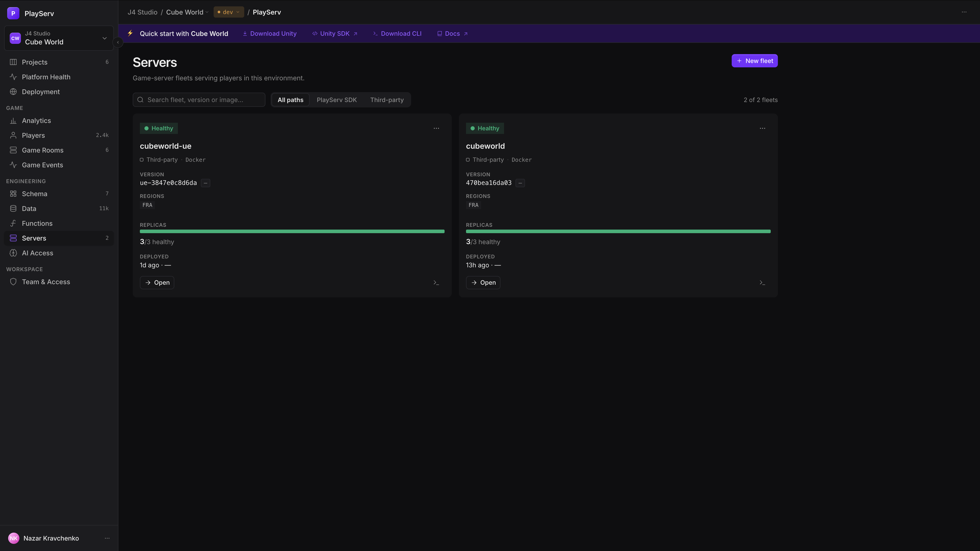Open Game Rooms in sidebar
The image size is (980, 551).
59,150
